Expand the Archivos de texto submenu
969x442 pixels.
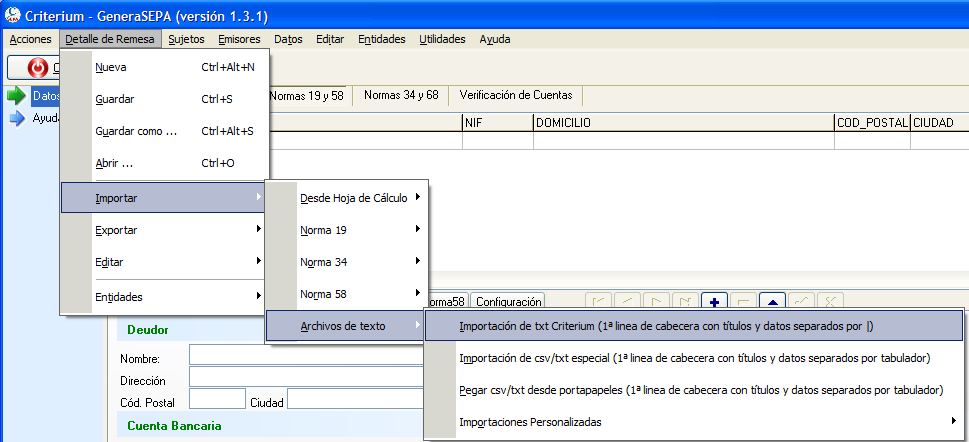[x=347, y=326]
